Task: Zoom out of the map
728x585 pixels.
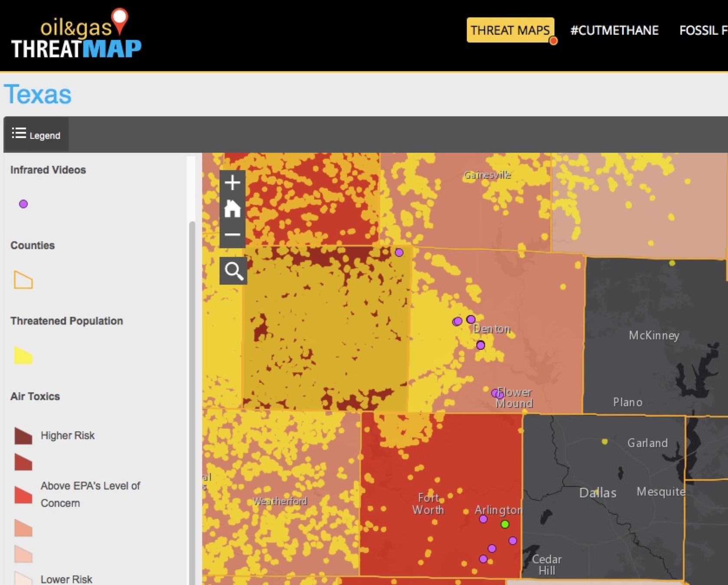Action: click(x=233, y=235)
